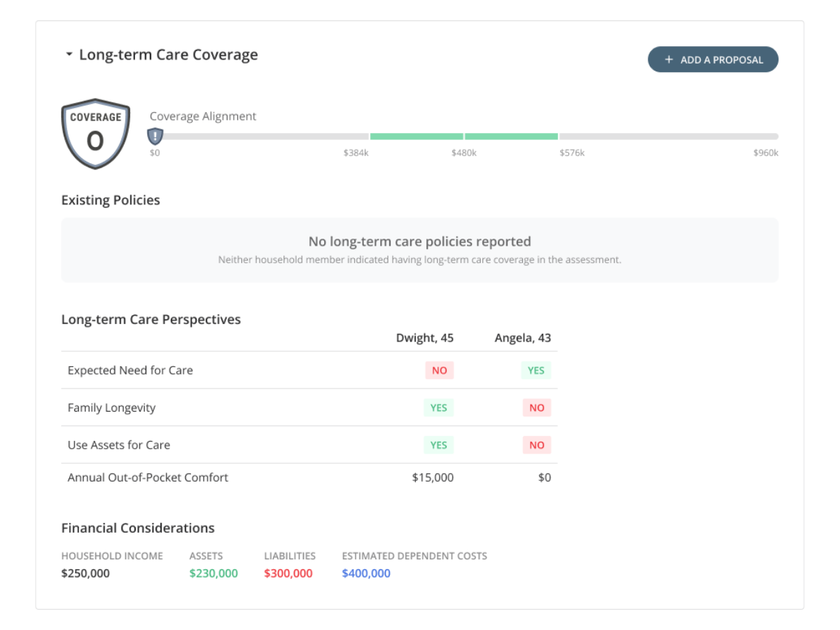
Task: Toggle Dwight's Use Assets for Care YES badge
Action: pos(439,444)
